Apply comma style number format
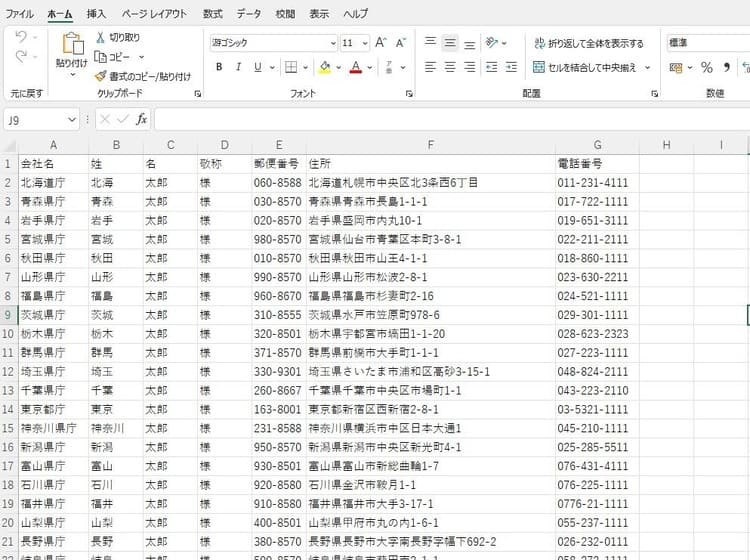Image resolution: width=750 pixels, height=560 pixels. coord(727,67)
